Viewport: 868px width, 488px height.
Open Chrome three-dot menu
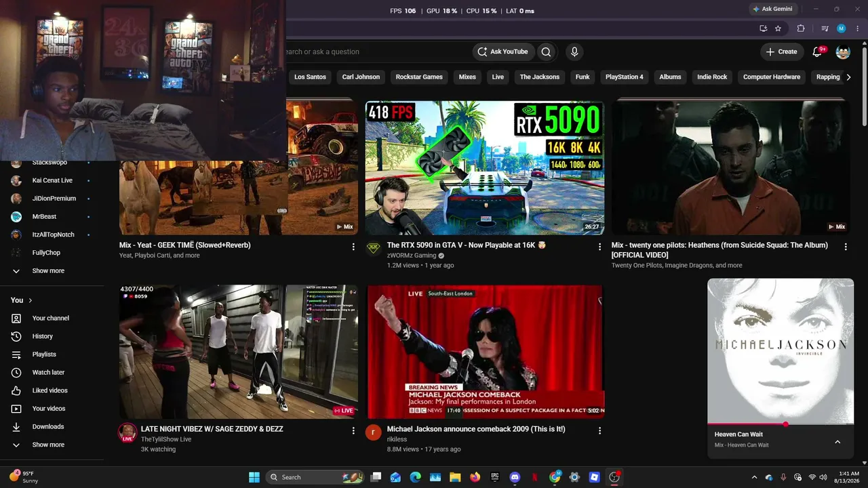click(856, 28)
